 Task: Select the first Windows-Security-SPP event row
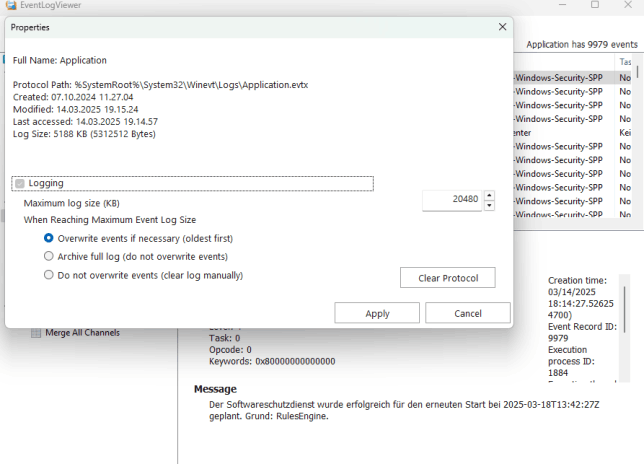(560, 77)
